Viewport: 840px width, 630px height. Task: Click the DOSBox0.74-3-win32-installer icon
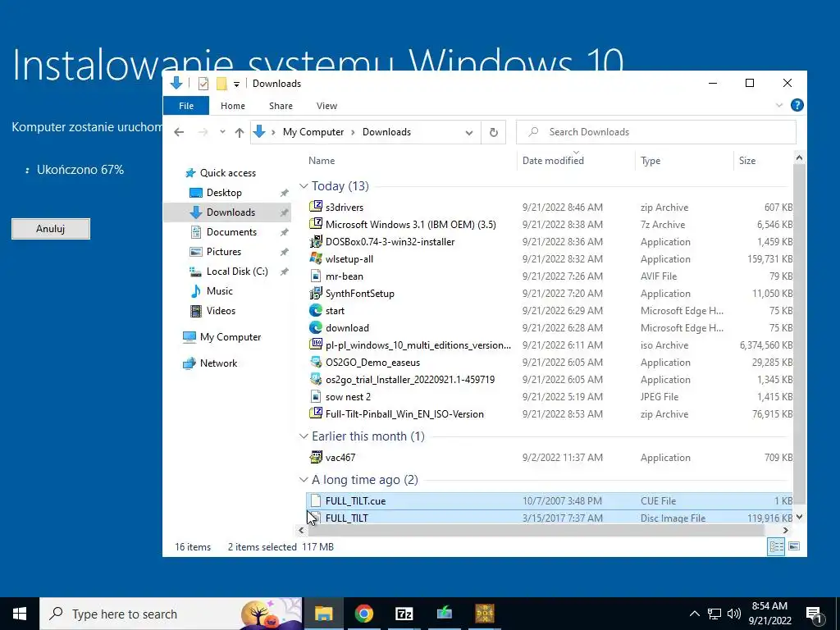tap(316, 242)
